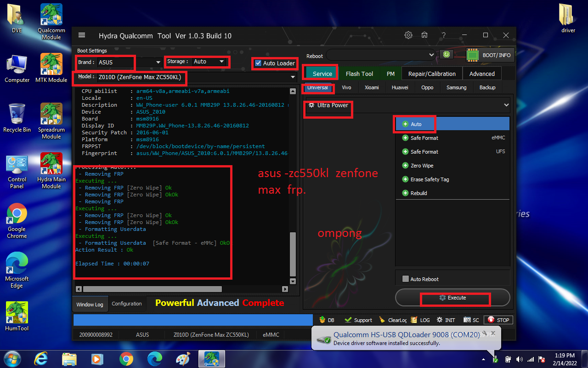588x368 pixels.
Task: Click the STOP button
Action: click(498, 320)
